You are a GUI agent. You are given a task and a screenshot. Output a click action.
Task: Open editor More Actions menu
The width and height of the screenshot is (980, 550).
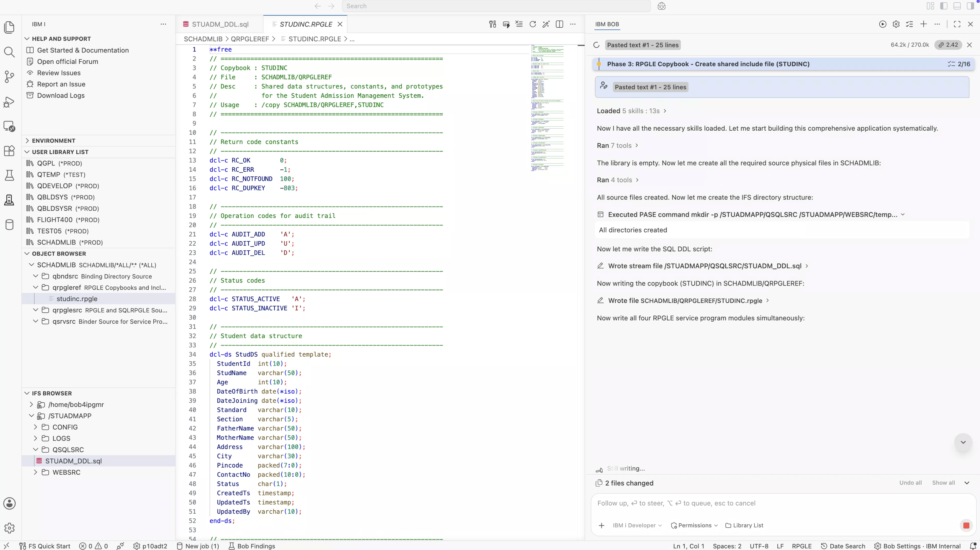click(573, 24)
